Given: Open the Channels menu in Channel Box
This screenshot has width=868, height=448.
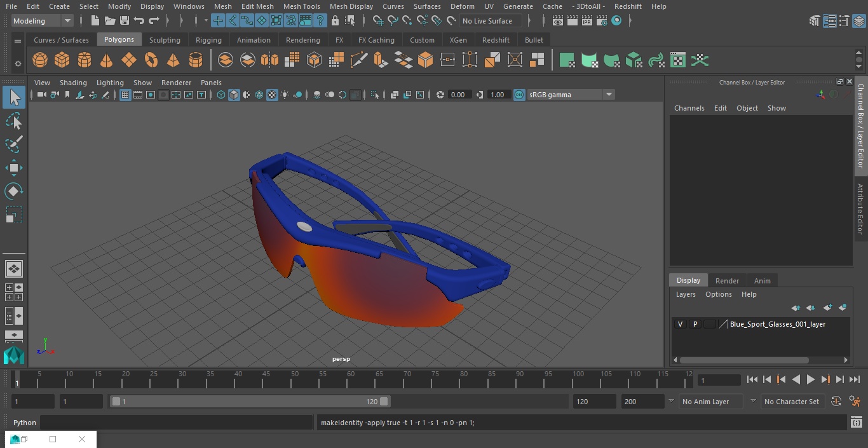Looking at the screenshot, I should tap(689, 108).
